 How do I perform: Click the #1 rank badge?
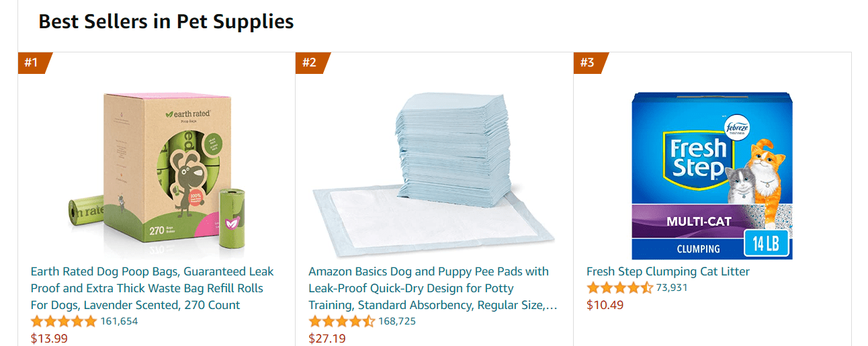coord(32,63)
